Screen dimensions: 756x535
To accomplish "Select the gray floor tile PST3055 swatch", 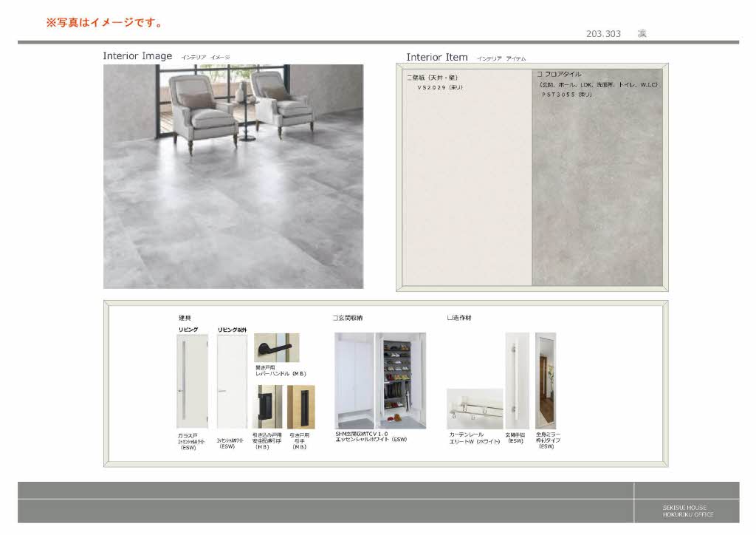I will 598,185.
